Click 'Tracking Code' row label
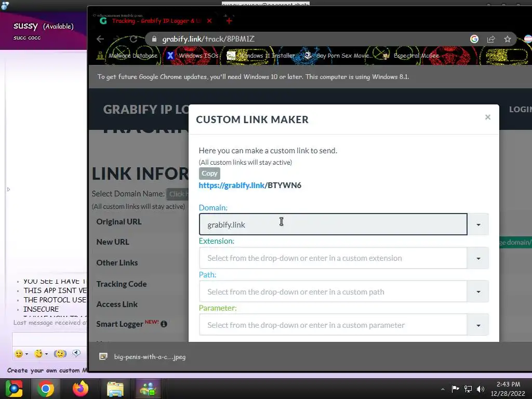Image resolution: width=532 pixels, height=399 pixels. (121, 284)
